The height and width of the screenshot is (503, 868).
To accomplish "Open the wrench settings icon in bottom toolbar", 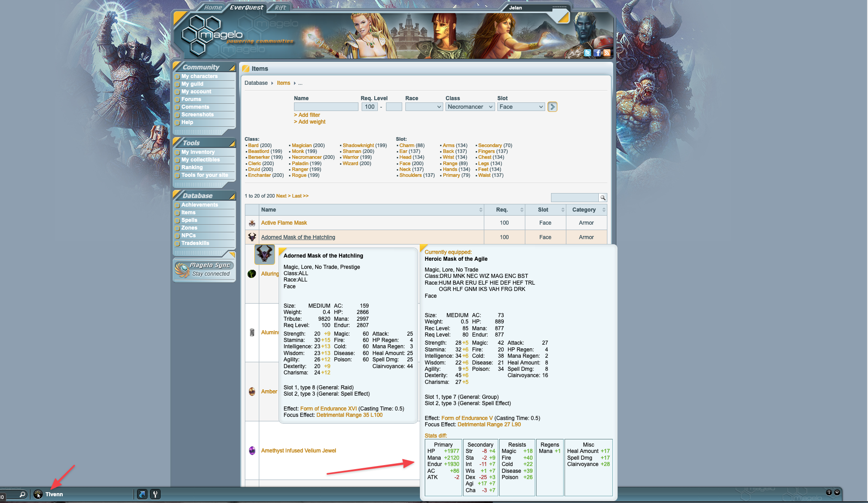I will tap(155, 494).
